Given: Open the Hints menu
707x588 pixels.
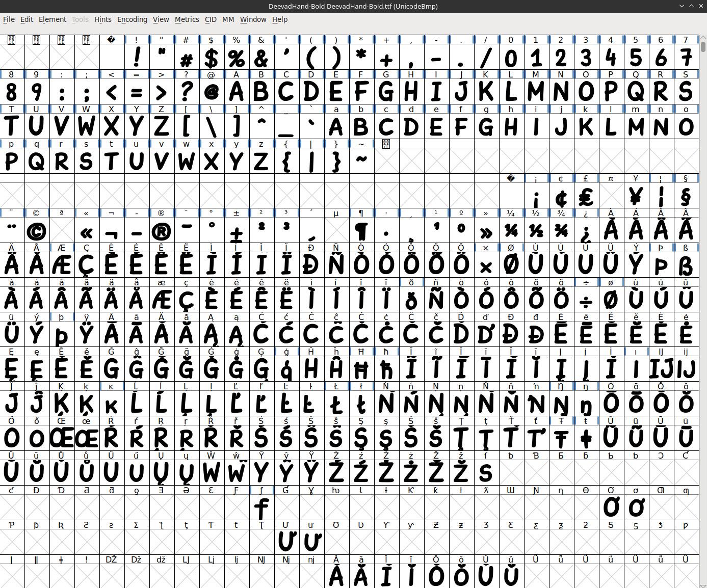Looking at the screenshot, I should (102, 19).
